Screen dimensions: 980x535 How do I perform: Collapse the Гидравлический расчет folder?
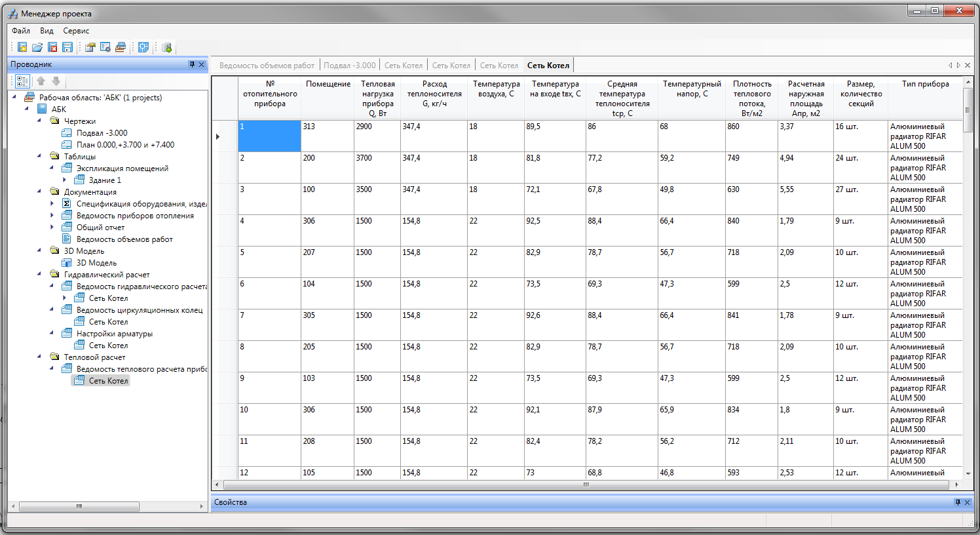(x=39, y=274)
